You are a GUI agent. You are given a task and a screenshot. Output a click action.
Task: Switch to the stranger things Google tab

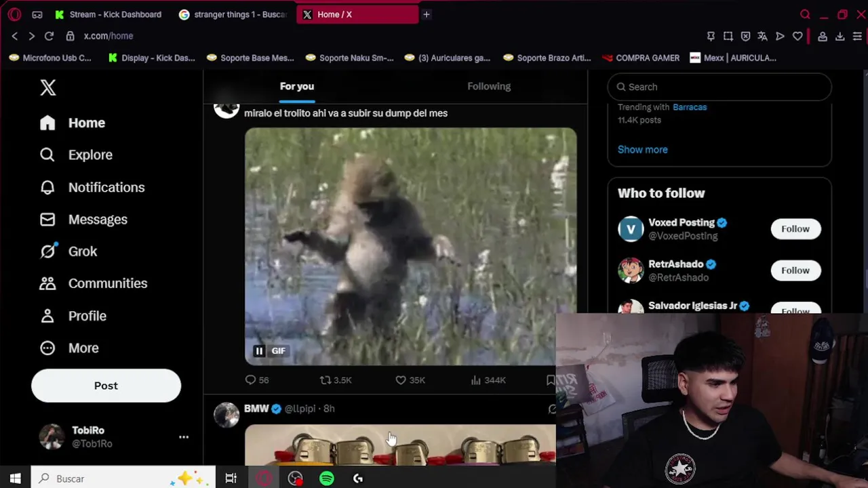click(234, 14)
